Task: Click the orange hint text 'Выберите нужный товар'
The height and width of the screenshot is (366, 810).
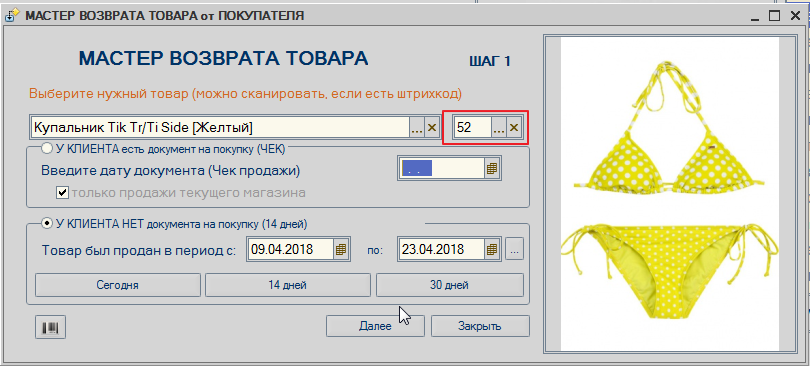Action: coord(245,94)
